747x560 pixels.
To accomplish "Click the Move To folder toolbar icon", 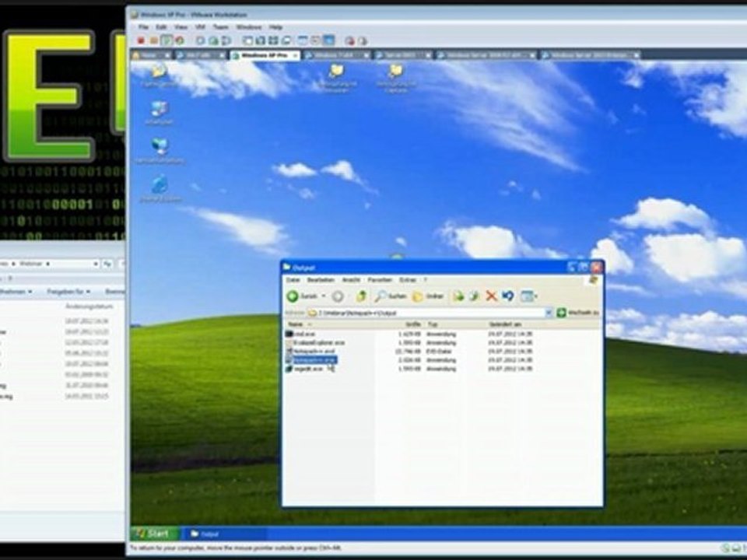I will (458, 296).
